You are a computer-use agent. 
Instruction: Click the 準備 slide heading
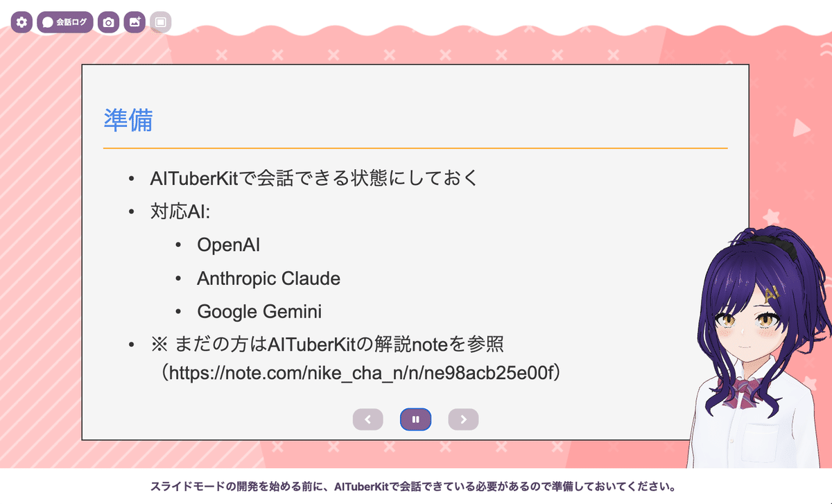(x=128, y=119)
